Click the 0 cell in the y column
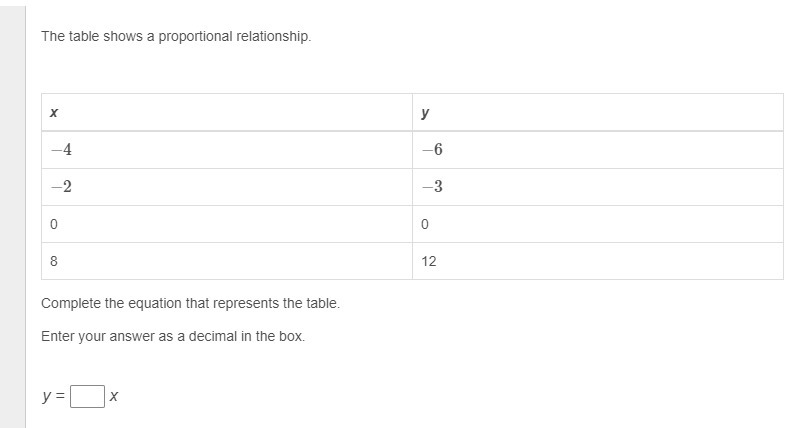 pos(597,224)
